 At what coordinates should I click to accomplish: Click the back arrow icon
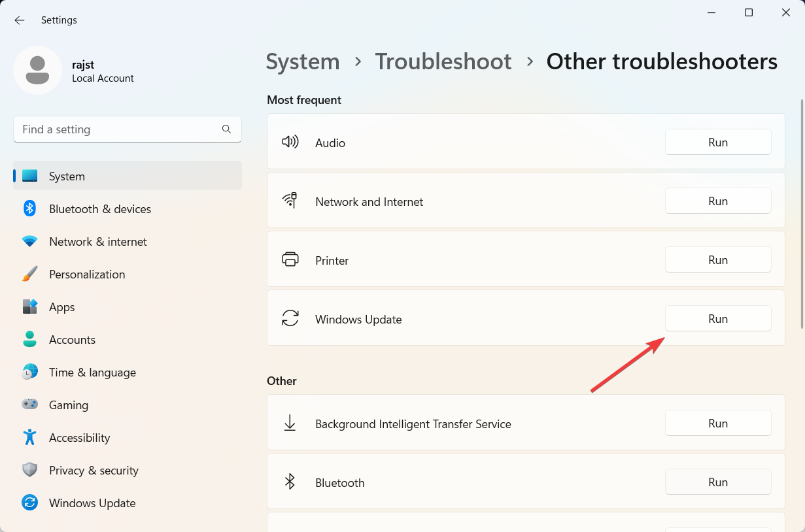20,20
